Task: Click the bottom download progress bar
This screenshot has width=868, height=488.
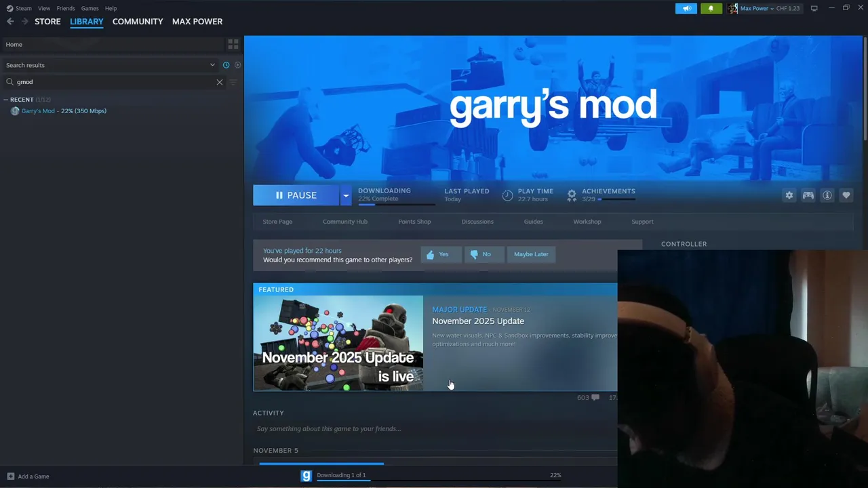Action: tap(439, 481)
